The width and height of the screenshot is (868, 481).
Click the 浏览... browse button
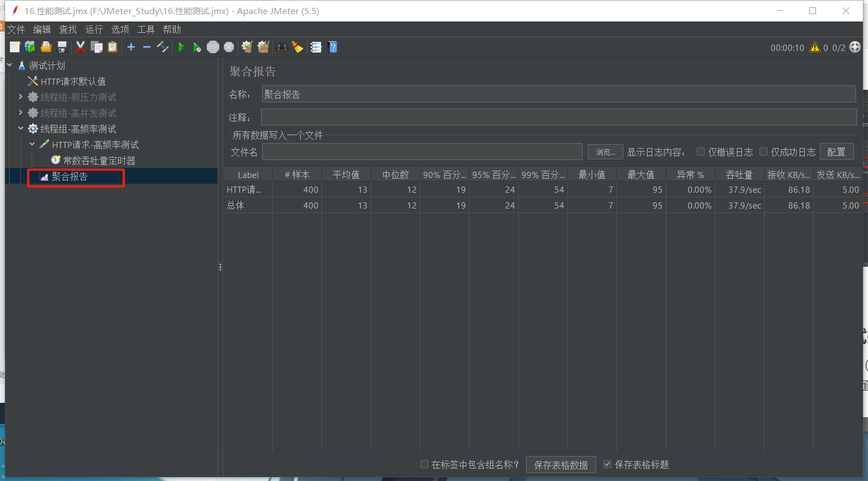pyautogui.click(x=605, y=152)
